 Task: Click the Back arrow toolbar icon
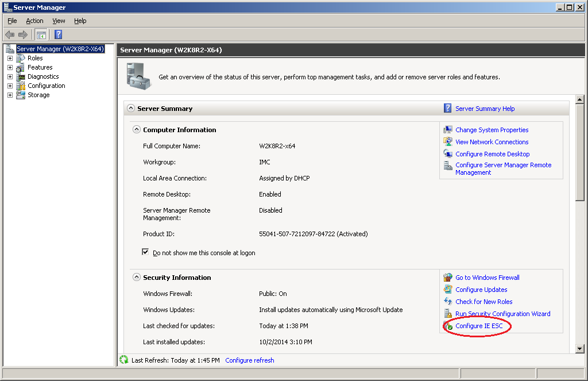(10, 34)
